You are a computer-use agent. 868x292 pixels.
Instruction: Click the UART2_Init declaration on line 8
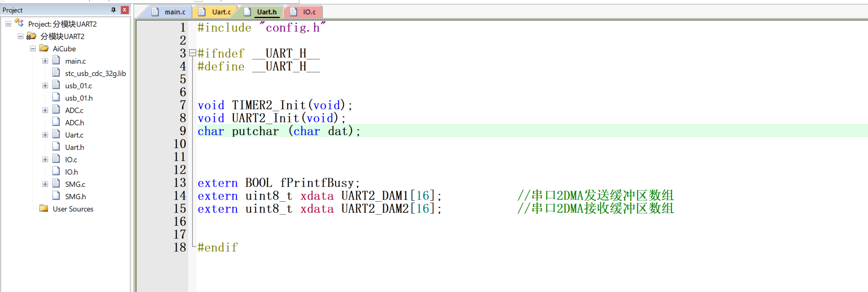click(x=272, y=118)
